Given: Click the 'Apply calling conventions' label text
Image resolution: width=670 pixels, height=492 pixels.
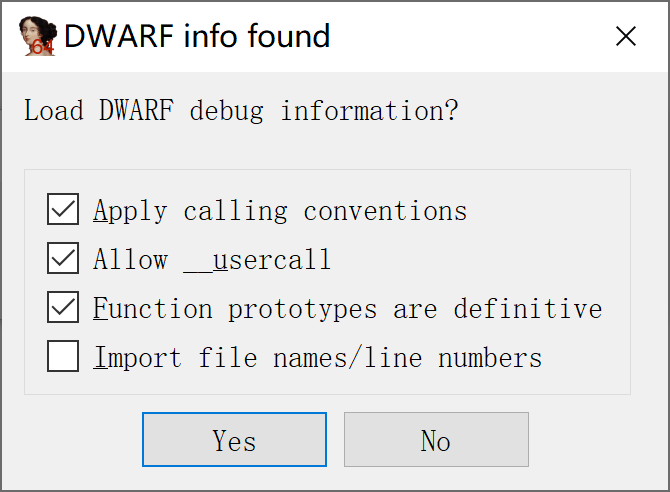Looking at the screenshot, I should [280, 211].
